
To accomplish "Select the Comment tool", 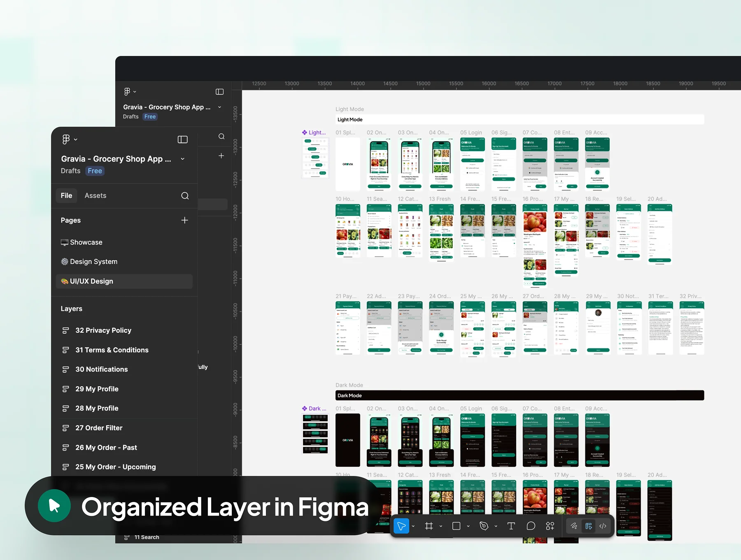I will (531, 526).
